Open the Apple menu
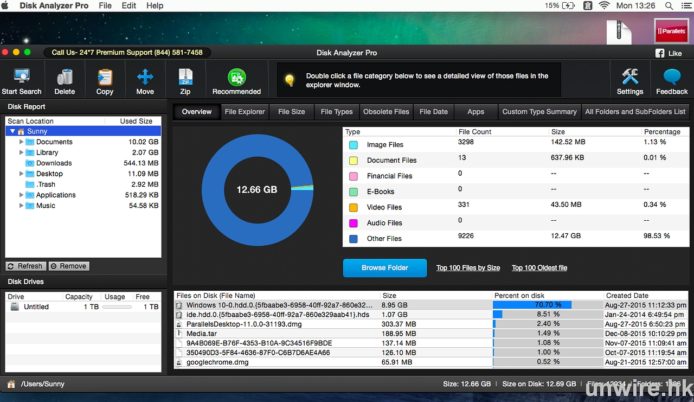The width and height of the screenshot is (694, 402). 5,5
